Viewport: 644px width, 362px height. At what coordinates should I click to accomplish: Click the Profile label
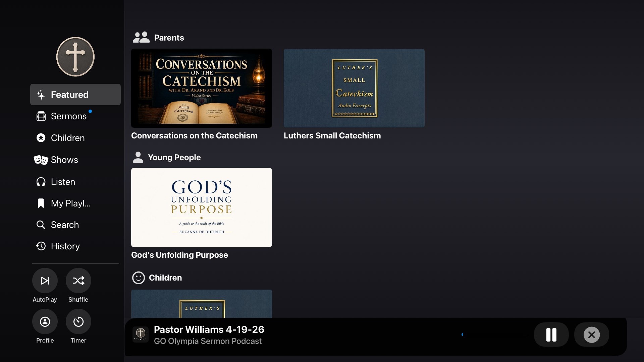45,341
